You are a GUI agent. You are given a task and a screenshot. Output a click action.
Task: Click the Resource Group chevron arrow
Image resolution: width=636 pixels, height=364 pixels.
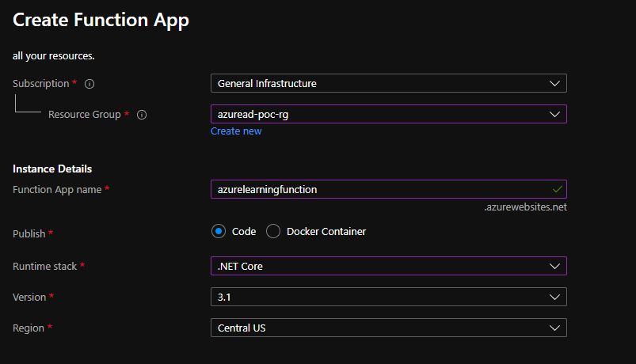point(555,114)
